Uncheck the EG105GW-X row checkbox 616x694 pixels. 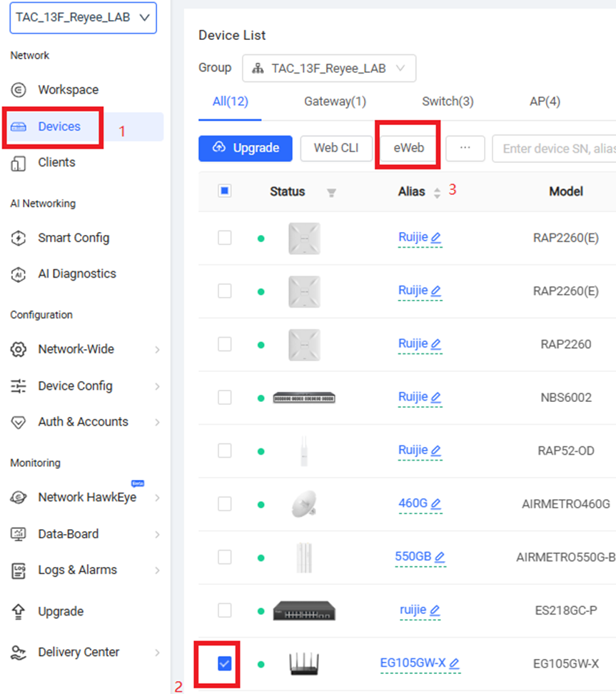pyautogui.click(x=225, y=663)
